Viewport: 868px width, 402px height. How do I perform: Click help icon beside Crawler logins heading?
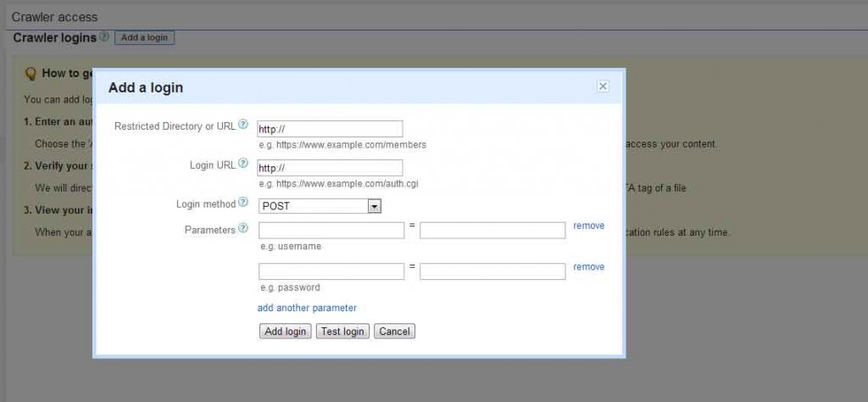tap(104, 37)
